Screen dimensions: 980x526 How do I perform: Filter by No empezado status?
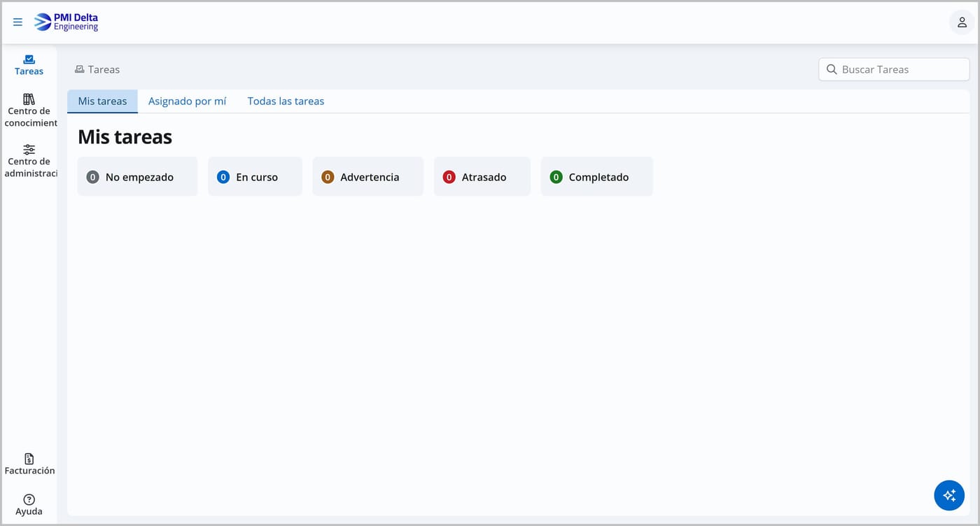click(138, 176)
